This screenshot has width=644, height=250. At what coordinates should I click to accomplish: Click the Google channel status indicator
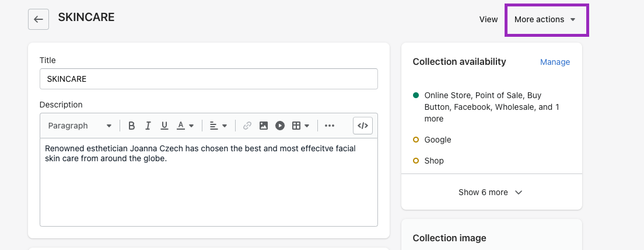(x=416, y=140)
